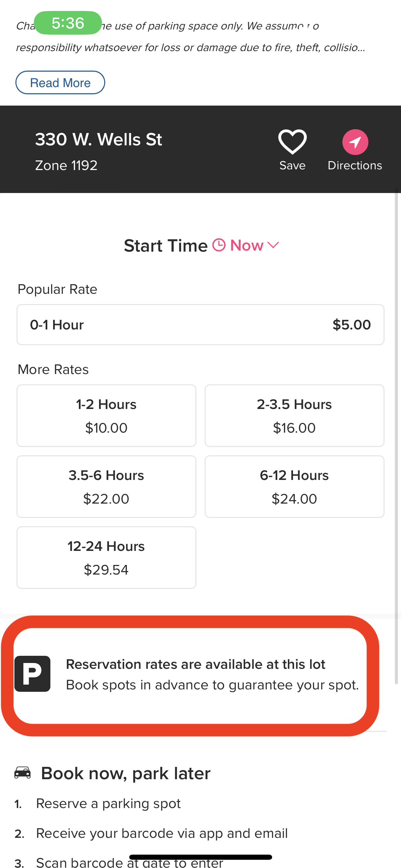Tap the clock icon beside Start Time

click(219, 245)
